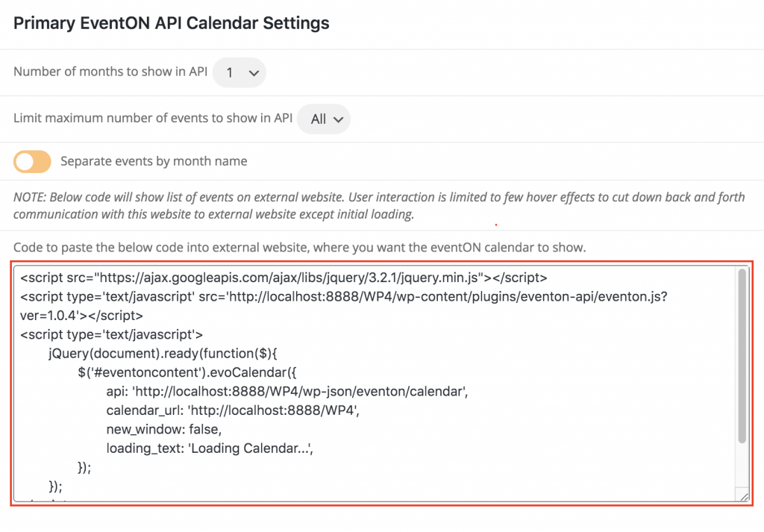The image size is (764, 532).
Task: Click the italic NOTE paragraph text
Action: click(379, 206)
